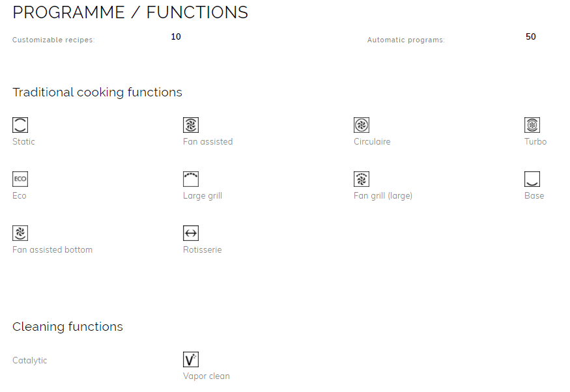570x392 pixels.
Task: Click the Traditional cooking functions heading
Action: [98, 92]
